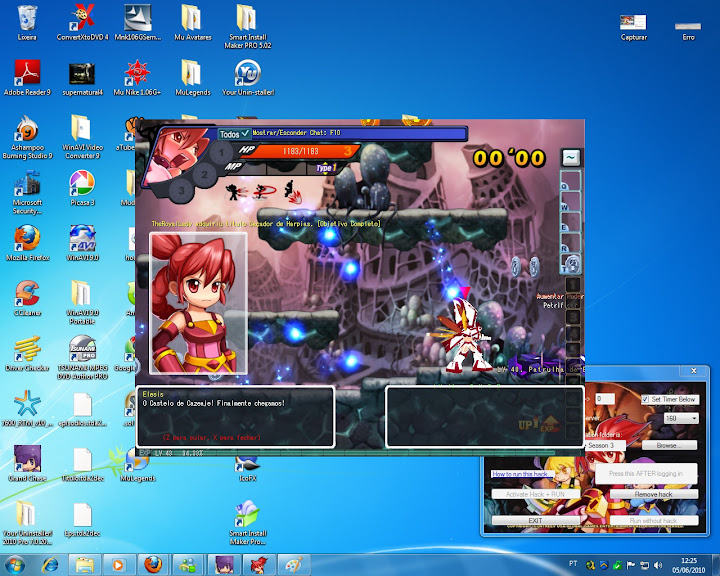Open TSUNAMI MPEG DVD Author PRO shortcut
The height and width of the screenshot is (576, 720).
point(82,357)
